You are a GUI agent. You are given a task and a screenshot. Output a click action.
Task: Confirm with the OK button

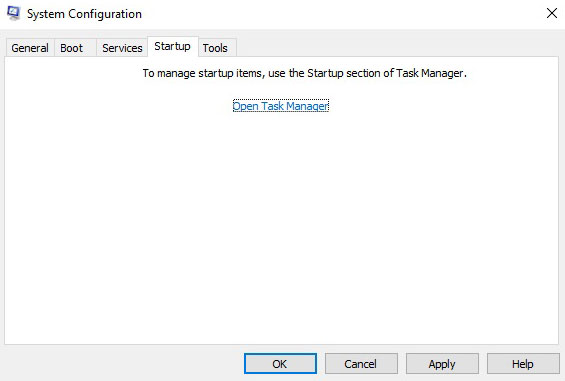pyautogui.click(x=280, y=364)
